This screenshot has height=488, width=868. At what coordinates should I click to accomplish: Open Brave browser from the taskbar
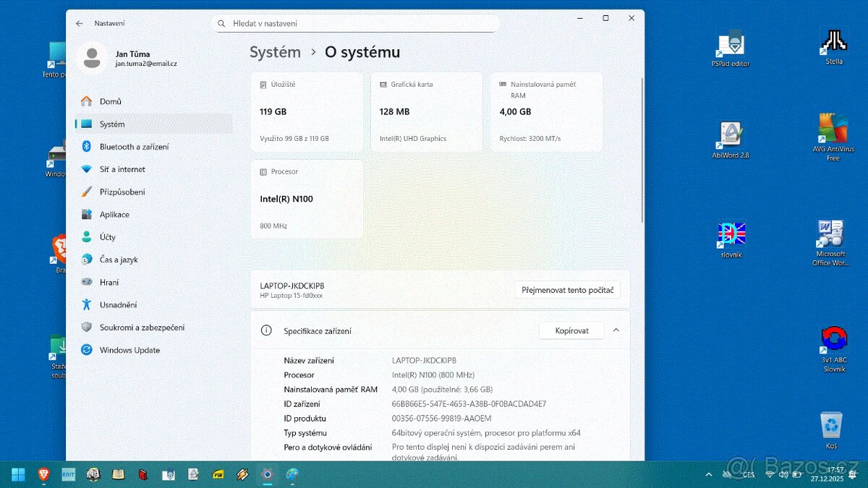43,474
